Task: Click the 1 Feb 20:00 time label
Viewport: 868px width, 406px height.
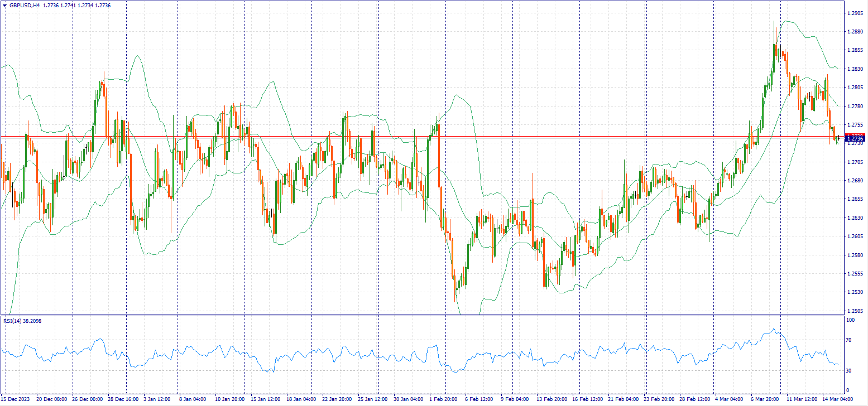Action: pyautogui.click(x=444, y=399)
